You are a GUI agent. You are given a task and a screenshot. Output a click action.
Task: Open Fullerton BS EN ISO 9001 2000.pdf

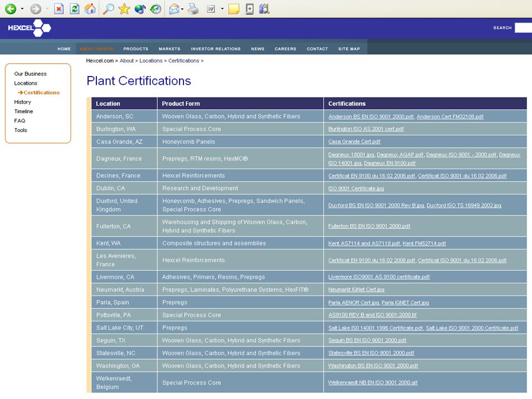[x=369, y=226]
